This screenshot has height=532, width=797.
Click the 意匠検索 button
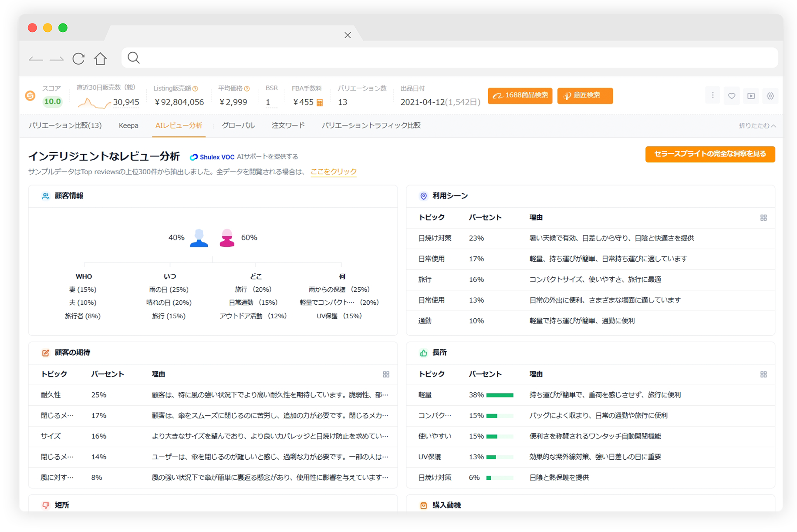584,96
